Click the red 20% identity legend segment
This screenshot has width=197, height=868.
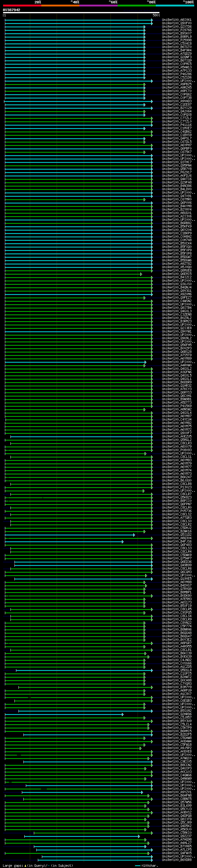[22, 6]
